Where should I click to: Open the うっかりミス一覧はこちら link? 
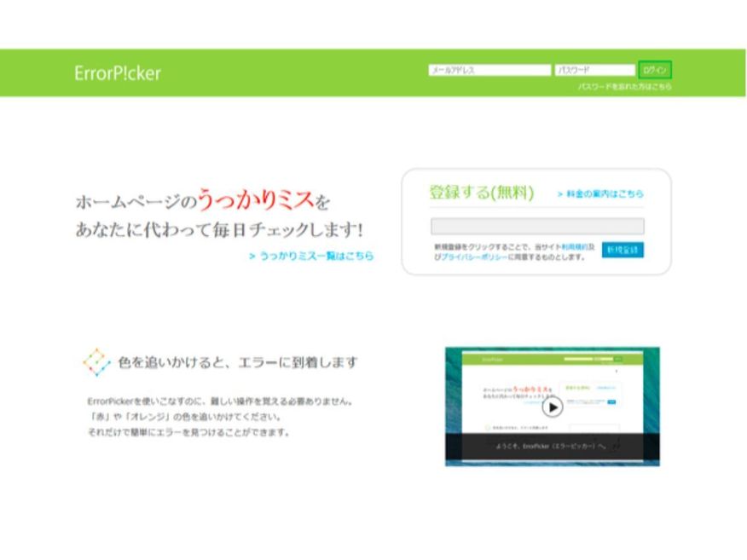pyautogui.click(x=311, y=257)
